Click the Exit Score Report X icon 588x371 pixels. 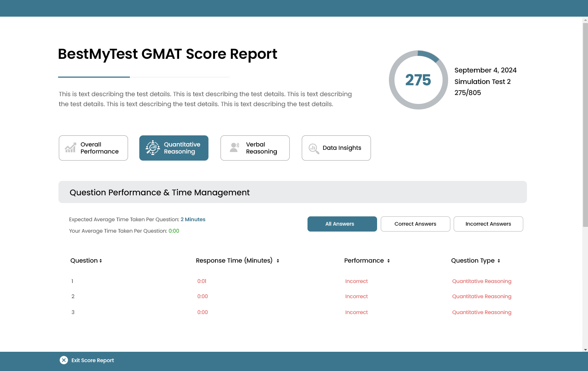click(x=64, y=360)
